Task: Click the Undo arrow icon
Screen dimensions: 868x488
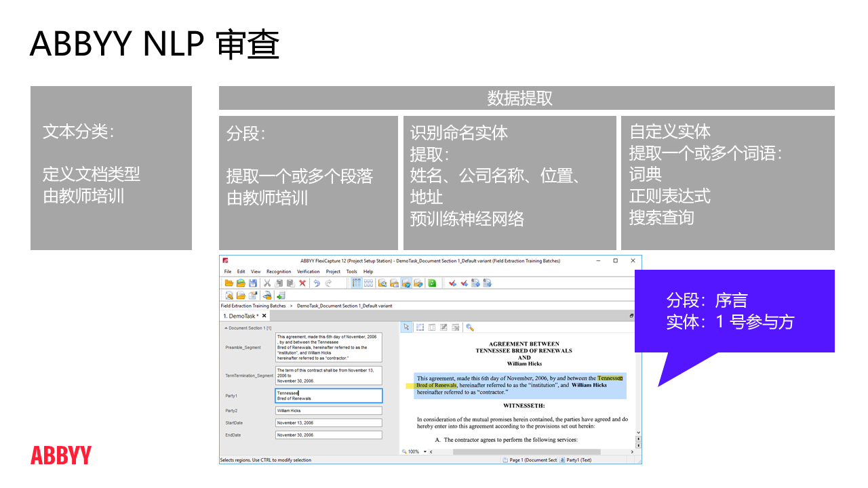Action: pos(317,283)
